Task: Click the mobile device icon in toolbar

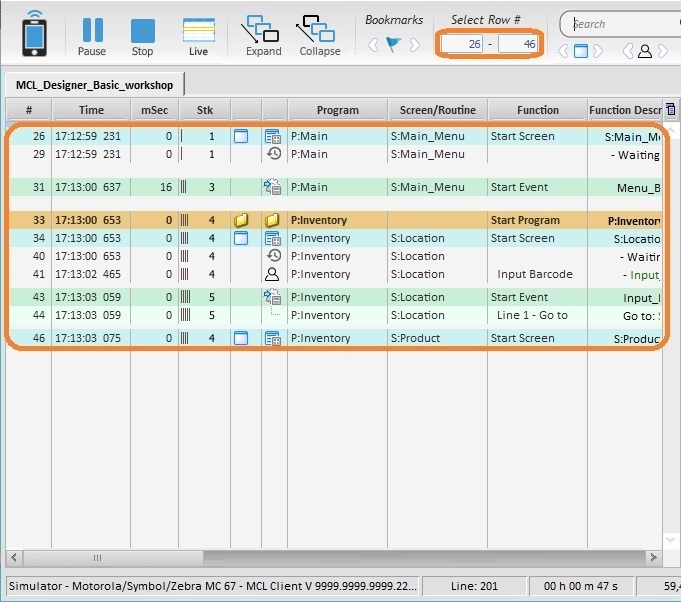Action: point(34,32)
